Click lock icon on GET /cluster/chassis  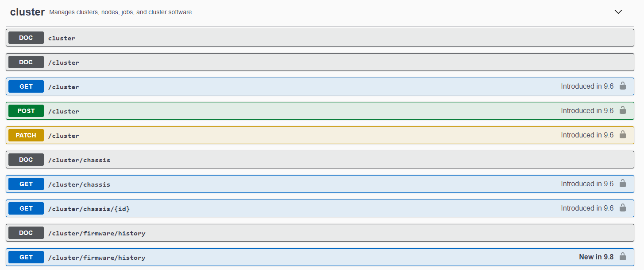(x=623, y=184)
